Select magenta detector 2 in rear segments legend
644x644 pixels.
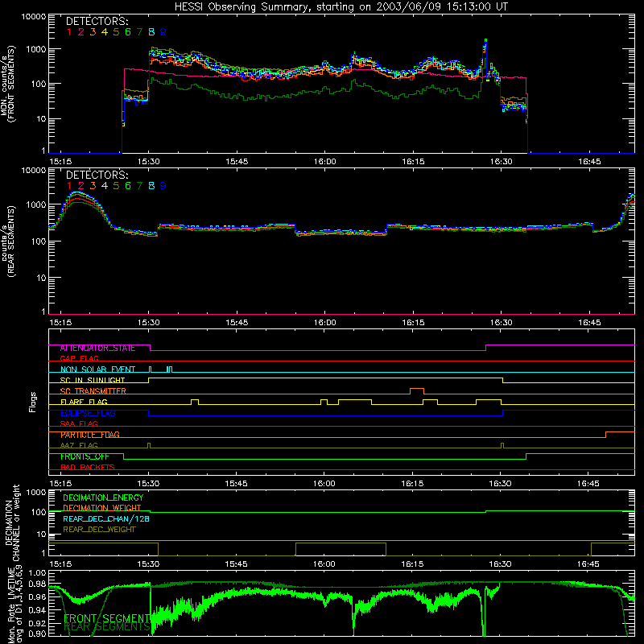81,186
